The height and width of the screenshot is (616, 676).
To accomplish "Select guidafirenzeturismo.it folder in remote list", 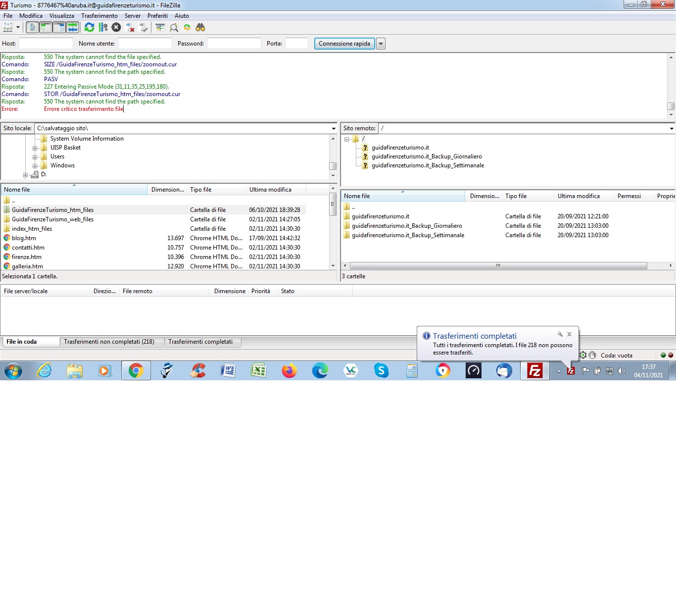I will click(x=380, y=216).
